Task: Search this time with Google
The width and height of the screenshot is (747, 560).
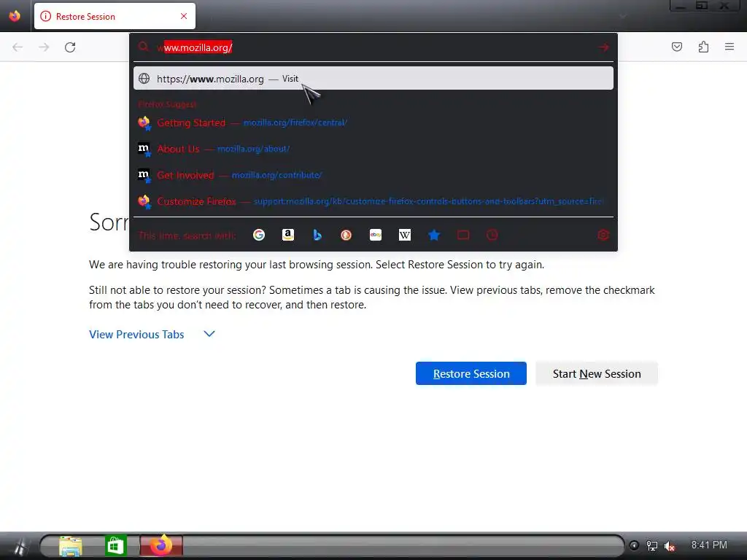Action: coord(259,235)
